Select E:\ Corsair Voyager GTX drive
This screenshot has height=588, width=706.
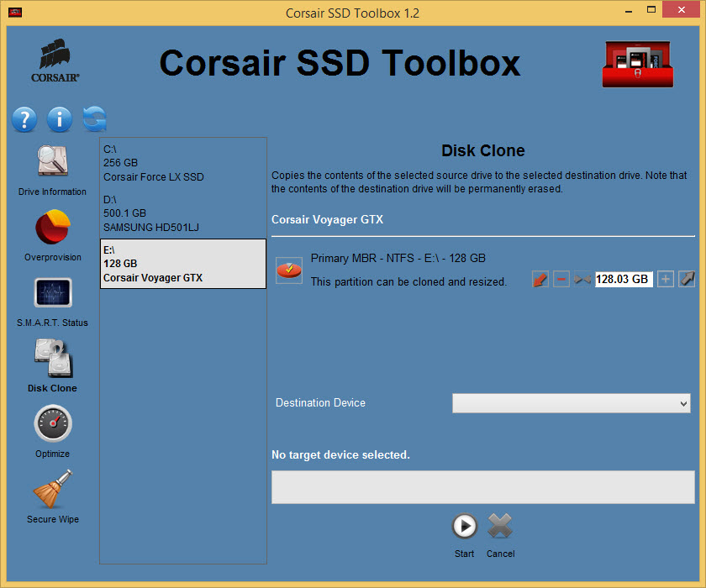coord(183,264)
